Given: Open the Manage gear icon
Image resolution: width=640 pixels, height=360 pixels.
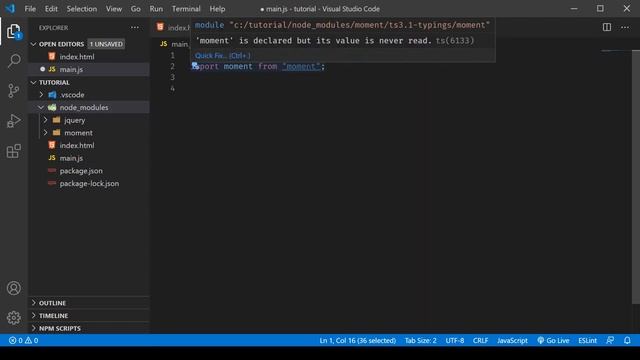Looking at the screenshot, I should [x=13, y=318].
